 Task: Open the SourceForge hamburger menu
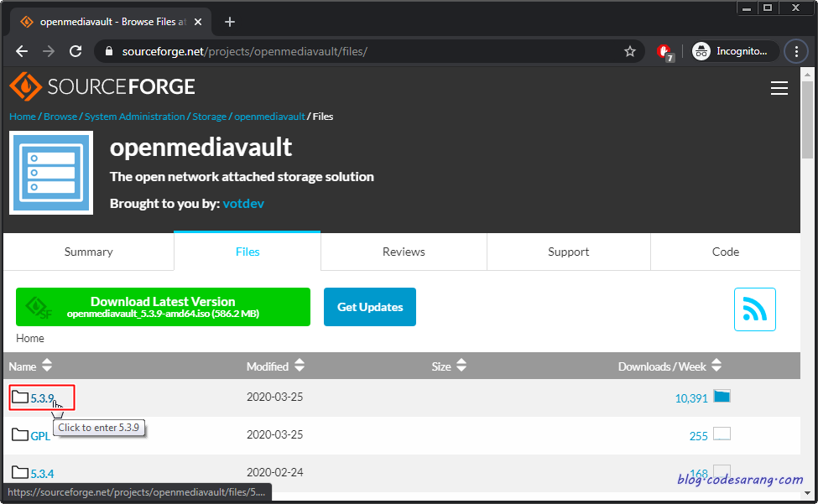(779, 88)
